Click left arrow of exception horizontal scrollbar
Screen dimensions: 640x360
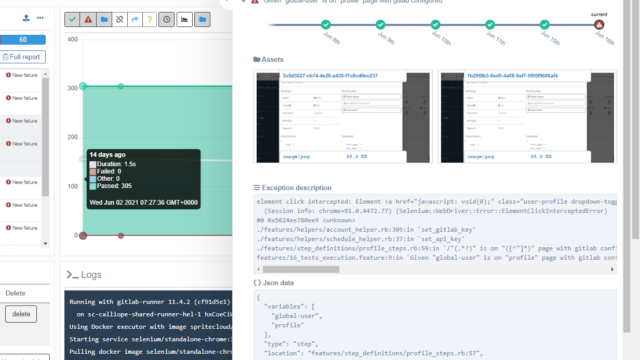coord(258,269)
